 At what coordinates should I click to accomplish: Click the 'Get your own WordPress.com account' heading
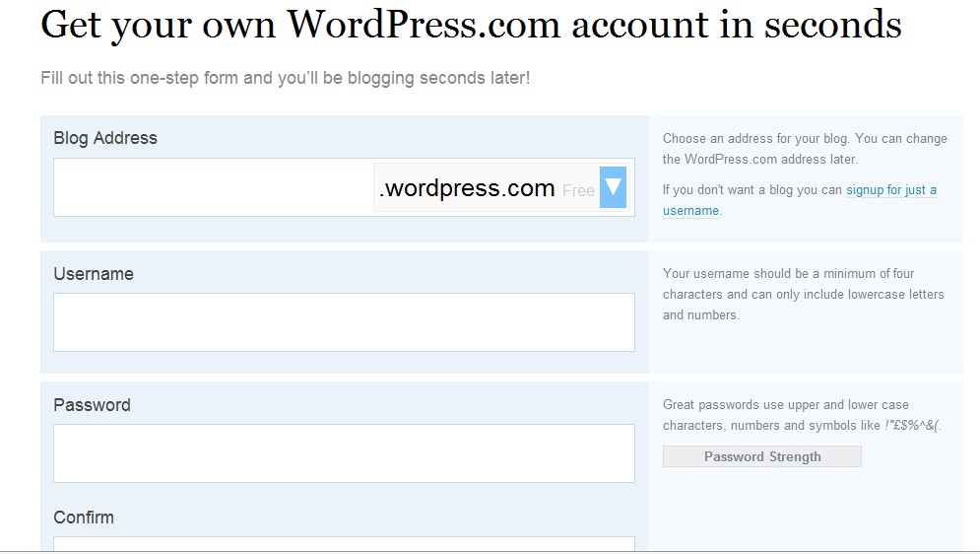pyautogui.click(x=471, y=24)
